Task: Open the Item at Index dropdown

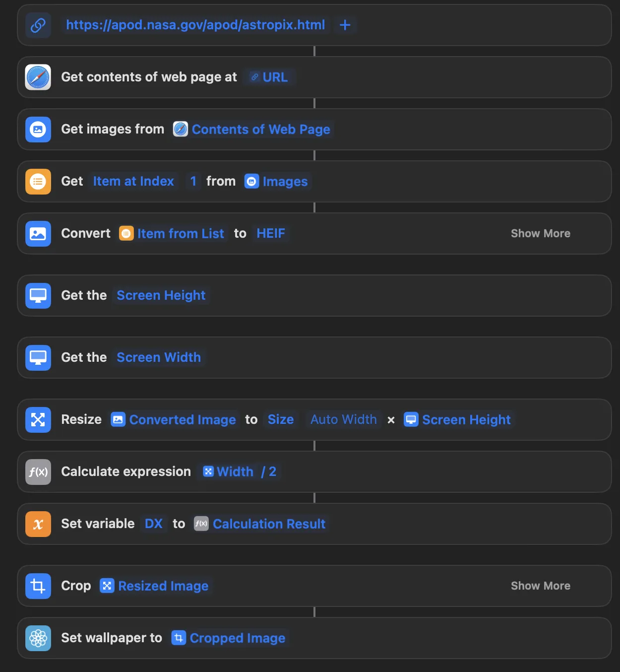Action: pyautogui.click(x=133, y=182)
